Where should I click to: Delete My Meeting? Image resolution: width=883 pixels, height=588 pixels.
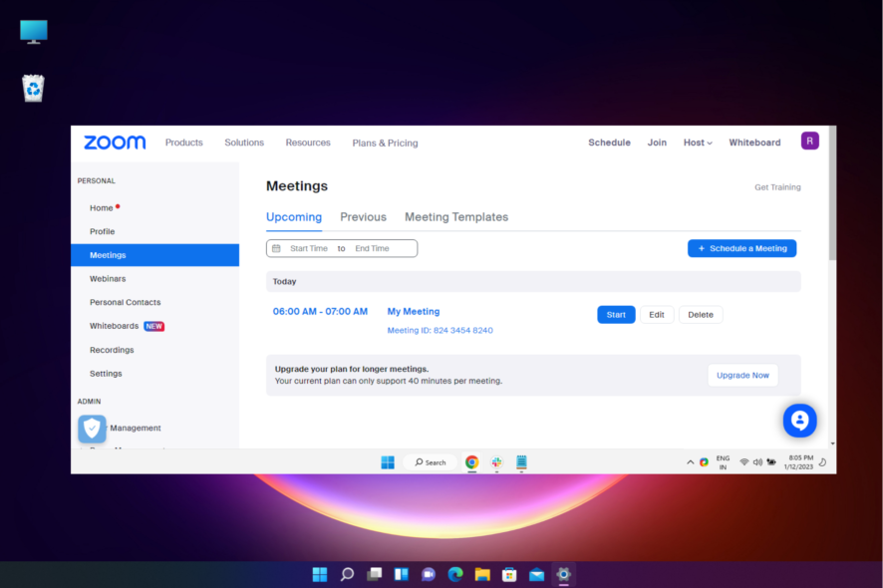tap(701, 315)
